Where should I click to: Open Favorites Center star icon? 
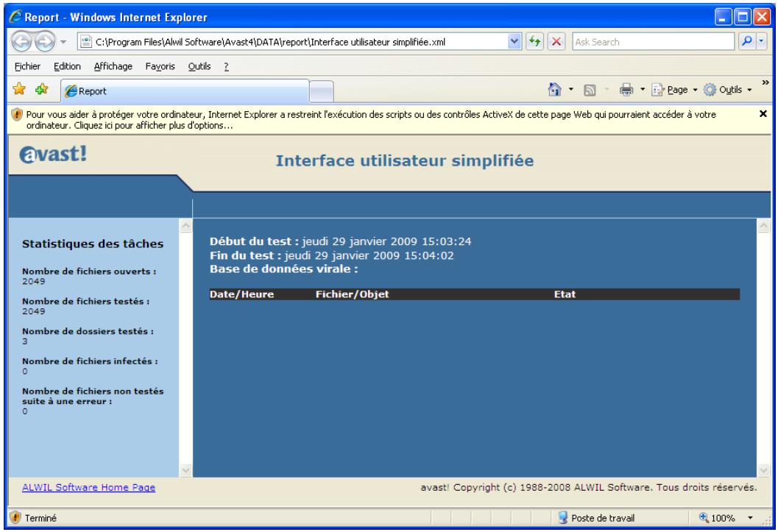click(x=19, y=89)
